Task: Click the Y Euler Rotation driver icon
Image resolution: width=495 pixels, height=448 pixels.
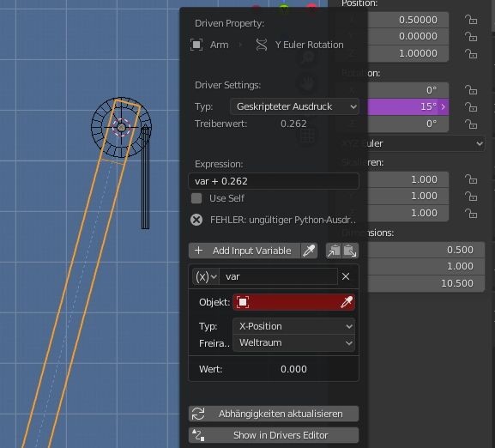Action: pos(262,45)
